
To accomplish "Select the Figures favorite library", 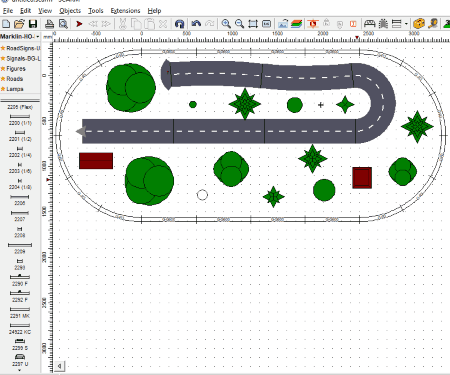I will click(13, 69).
